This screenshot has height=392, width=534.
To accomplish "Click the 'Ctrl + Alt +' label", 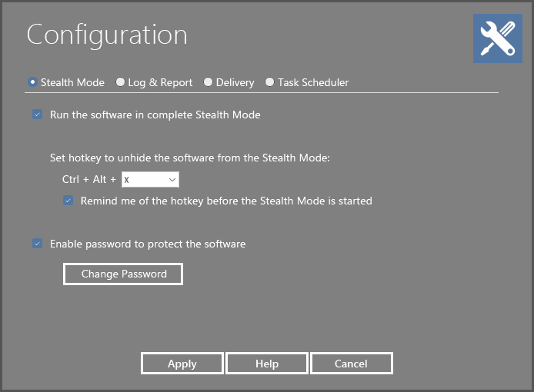I will (89, 179).
